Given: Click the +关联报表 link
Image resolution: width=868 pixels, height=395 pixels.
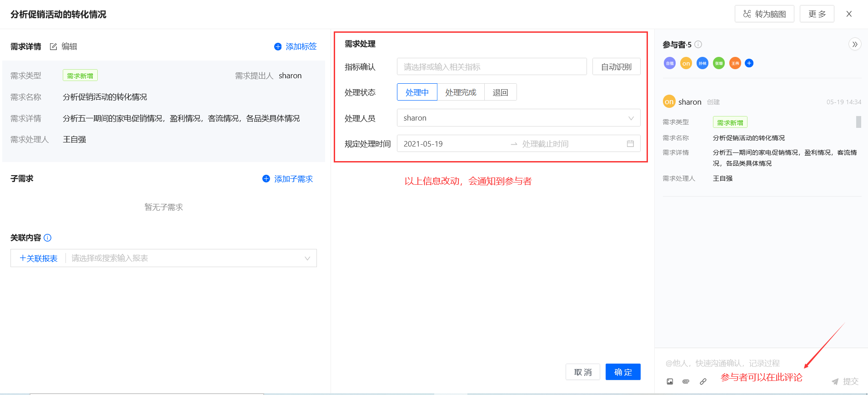Looking at the screenshot, I should (x=39, y=258).
